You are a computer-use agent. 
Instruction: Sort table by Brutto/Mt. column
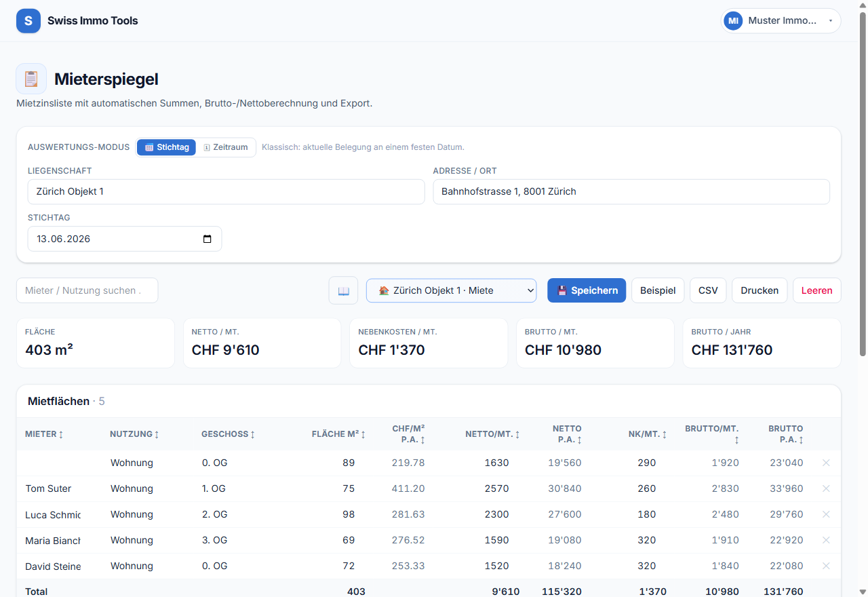712,434
